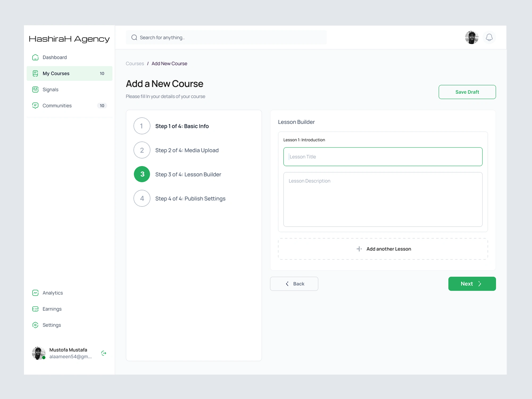
Task: Click the search magnifier icon
Action: (x=134, y=38)
